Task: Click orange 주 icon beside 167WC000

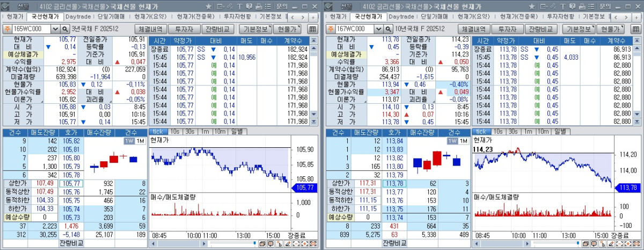Action: tap(330, 29)
